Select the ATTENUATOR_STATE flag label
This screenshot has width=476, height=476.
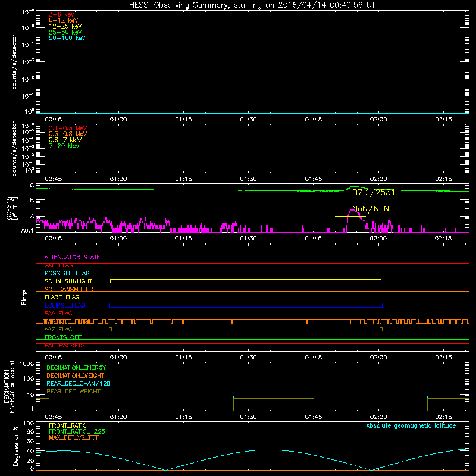point(72,257)
